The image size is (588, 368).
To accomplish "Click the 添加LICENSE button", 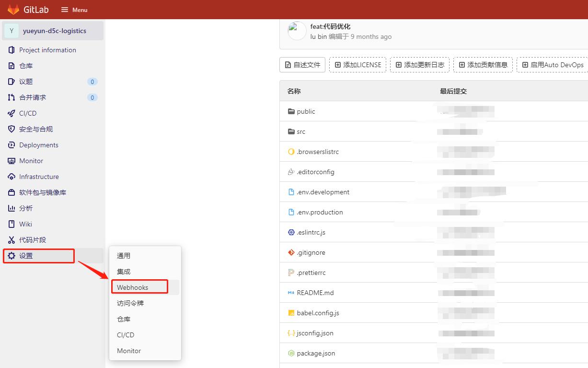I will coord(357,64).
